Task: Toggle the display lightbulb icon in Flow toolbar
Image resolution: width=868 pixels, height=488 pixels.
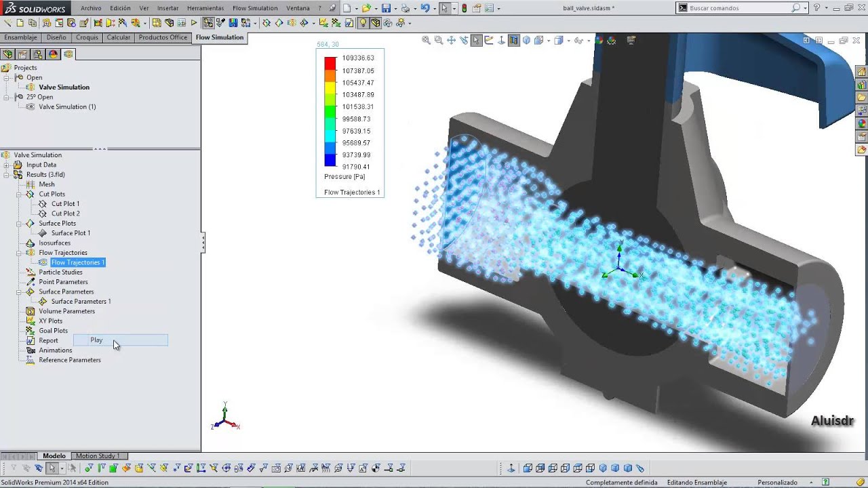Action: pyautogui.click(x=363, y=23)
